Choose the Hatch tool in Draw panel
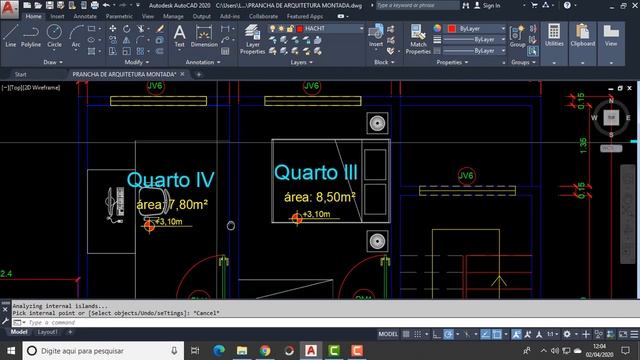 [91, 51]
